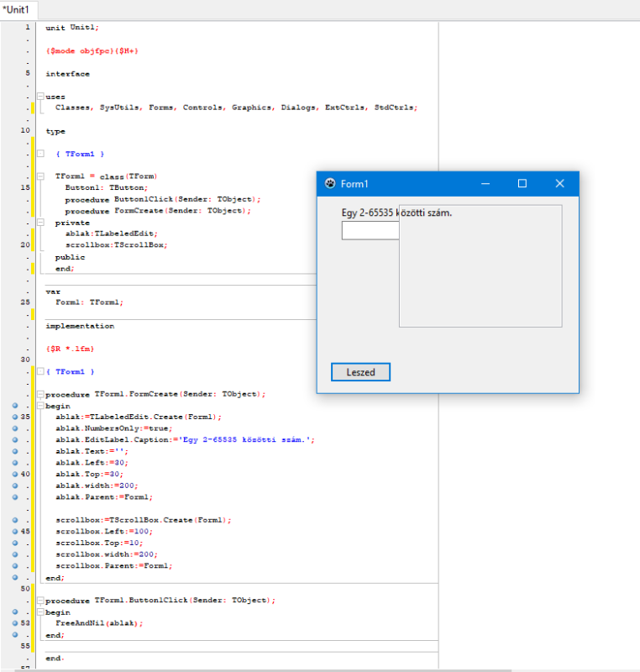This screenshot has height=672, width=640.
Task: Set breakpoint on gutter dot at line 35
Action: (15, 417)
